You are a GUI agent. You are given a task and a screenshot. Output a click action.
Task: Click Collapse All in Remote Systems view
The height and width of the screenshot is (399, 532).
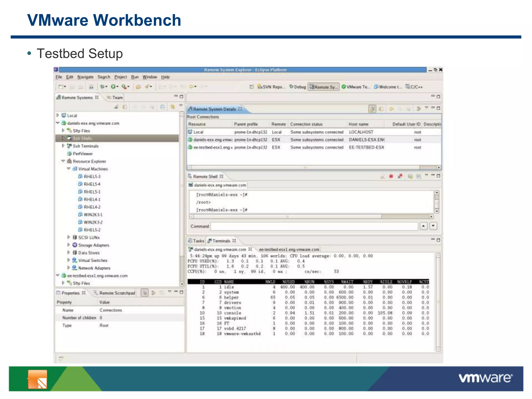162,107
